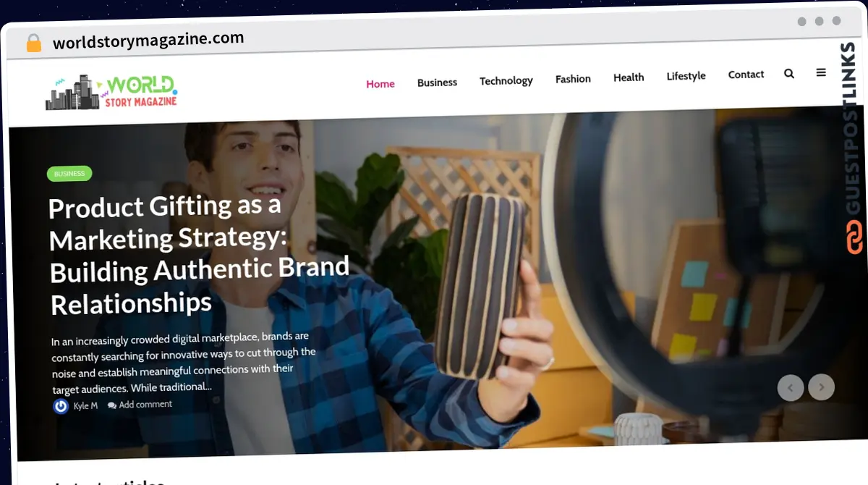868x485 pixels.
Task: Open the Health menu item
Action: click(629, 77)
